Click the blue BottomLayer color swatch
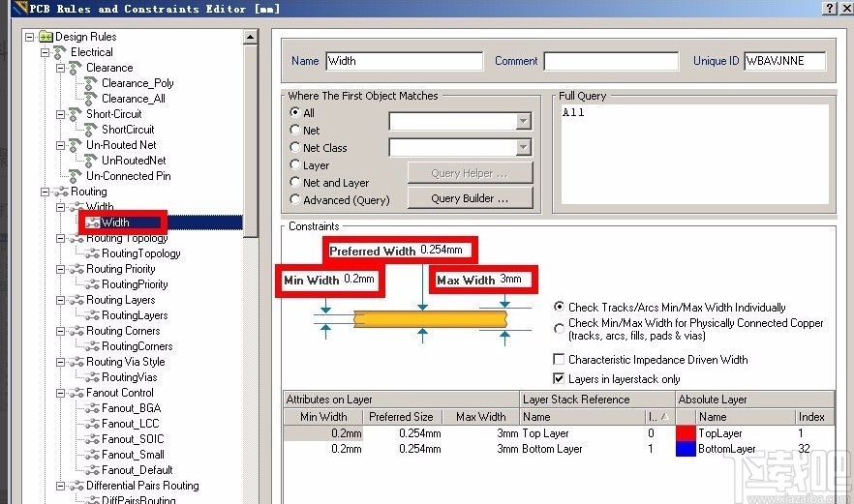854x504 pixels. (686, 449)
